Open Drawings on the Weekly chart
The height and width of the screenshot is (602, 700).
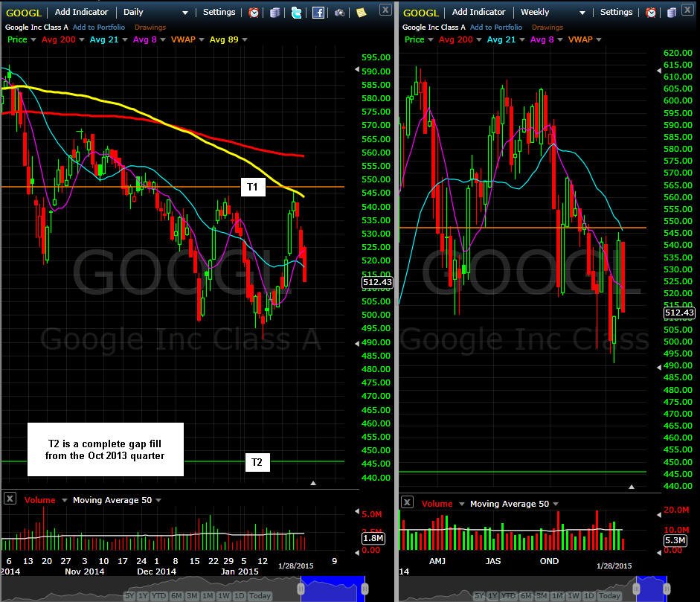pyautogui.click(x=548, y=28)
